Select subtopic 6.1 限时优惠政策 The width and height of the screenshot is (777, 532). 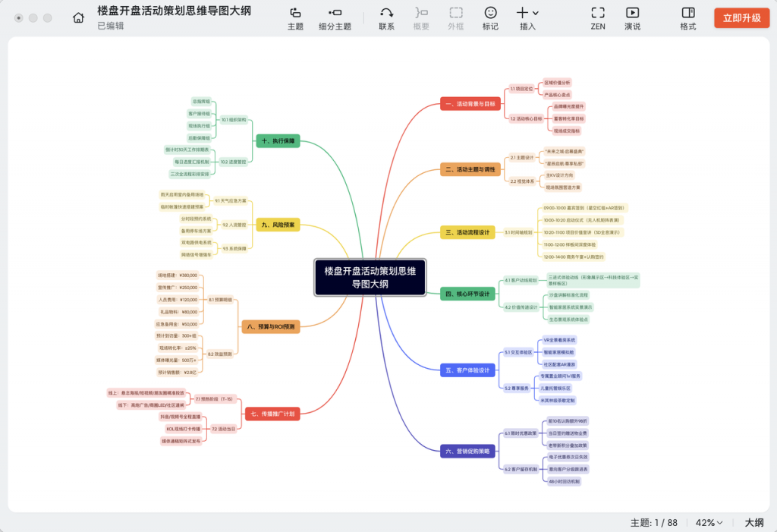(x=521, y=433)
